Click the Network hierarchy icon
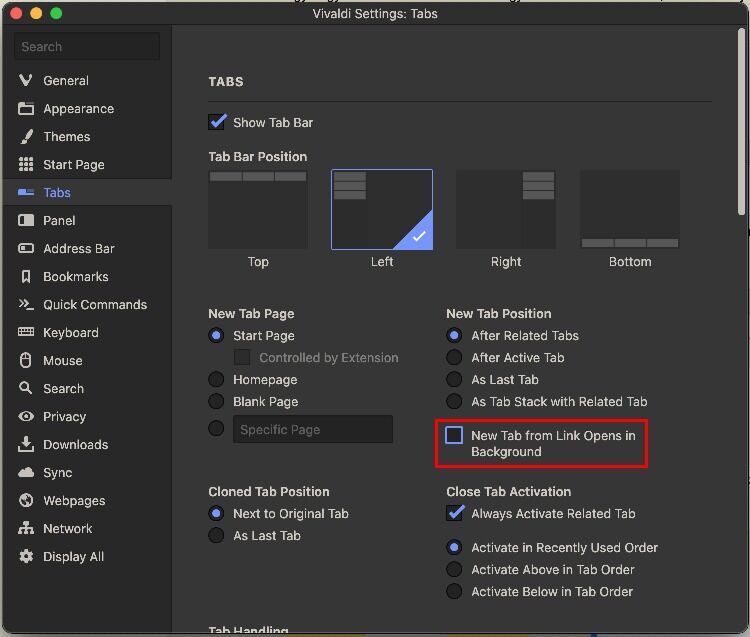The height and width of the screenshot is (637, 750). (26, 528)
